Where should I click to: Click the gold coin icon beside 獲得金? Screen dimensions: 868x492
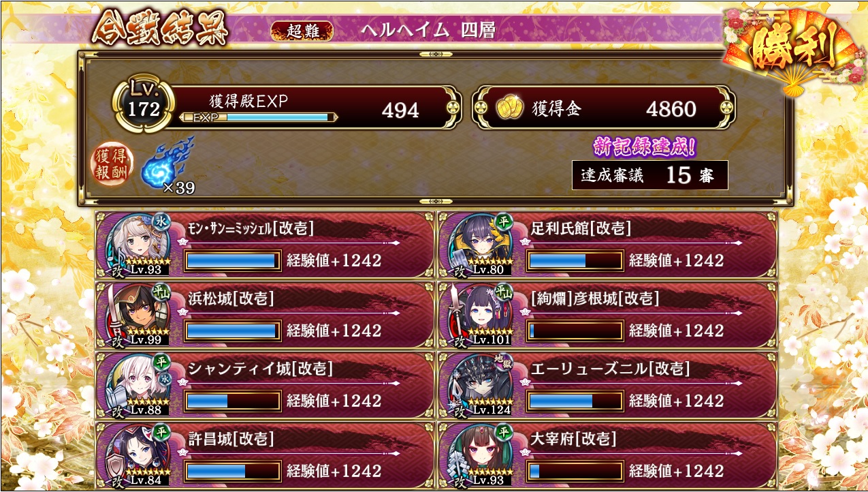tap(508, 109)
